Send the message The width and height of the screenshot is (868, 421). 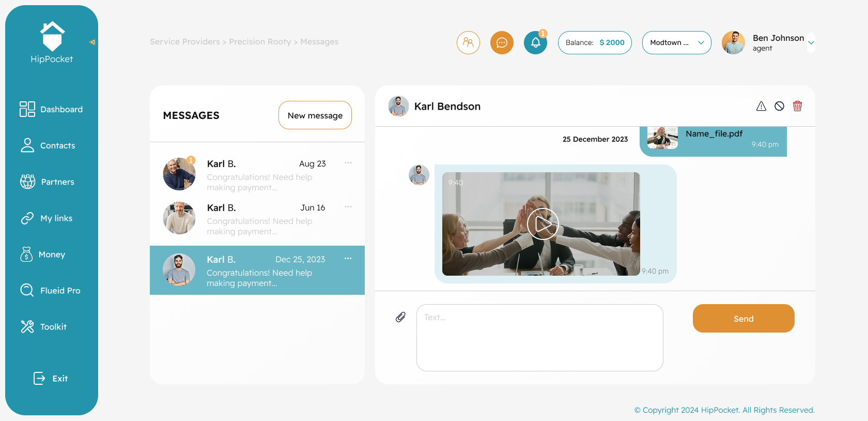click(x=743, y=319)
